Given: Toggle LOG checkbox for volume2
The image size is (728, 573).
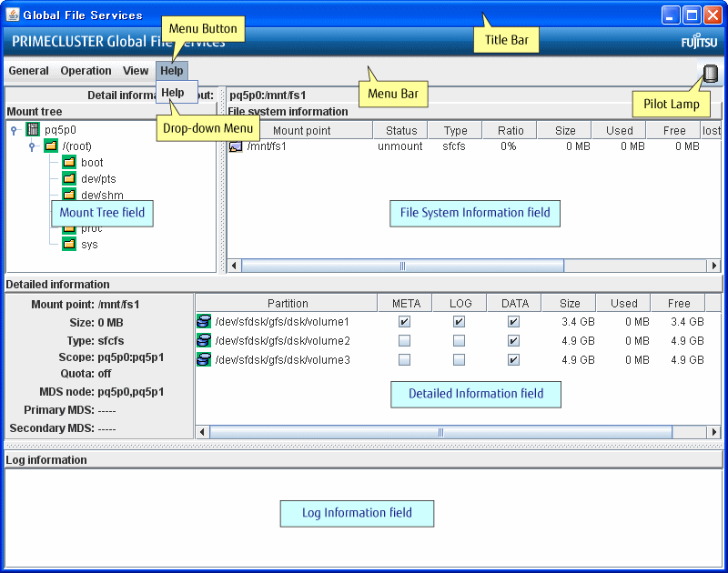Looking at the screenshot, I should pyautogui.click(x=459, y=341).
